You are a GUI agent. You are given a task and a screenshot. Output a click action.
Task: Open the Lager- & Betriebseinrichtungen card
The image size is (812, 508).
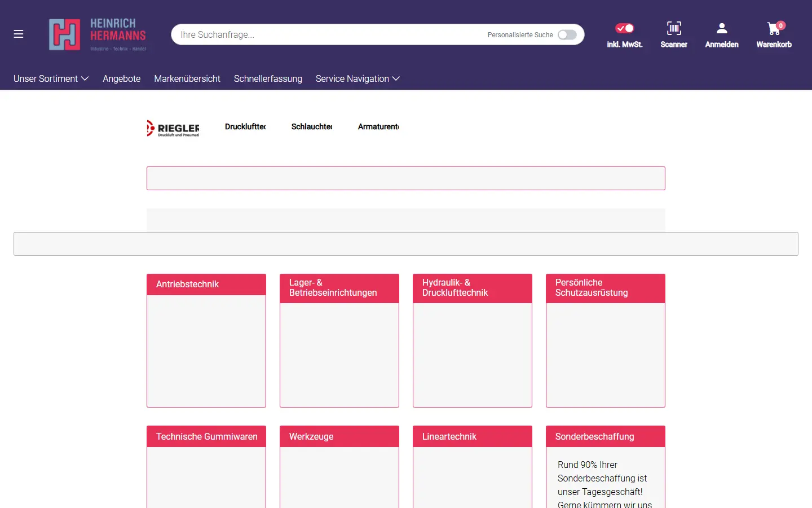click(339, 340)
